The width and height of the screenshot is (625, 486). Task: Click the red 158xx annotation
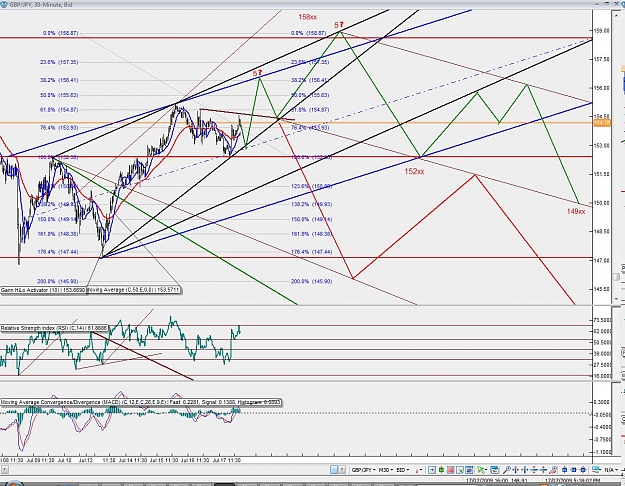click(308, 17)
